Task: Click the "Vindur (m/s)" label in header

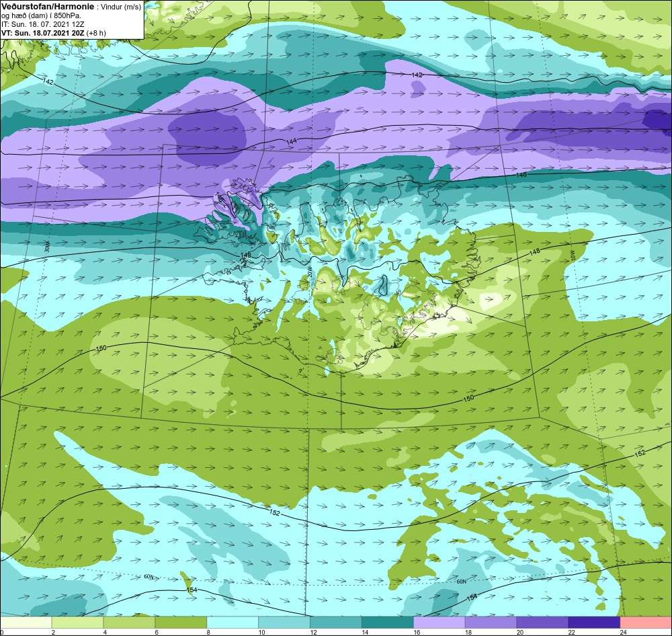Action: tap(120, 7)
